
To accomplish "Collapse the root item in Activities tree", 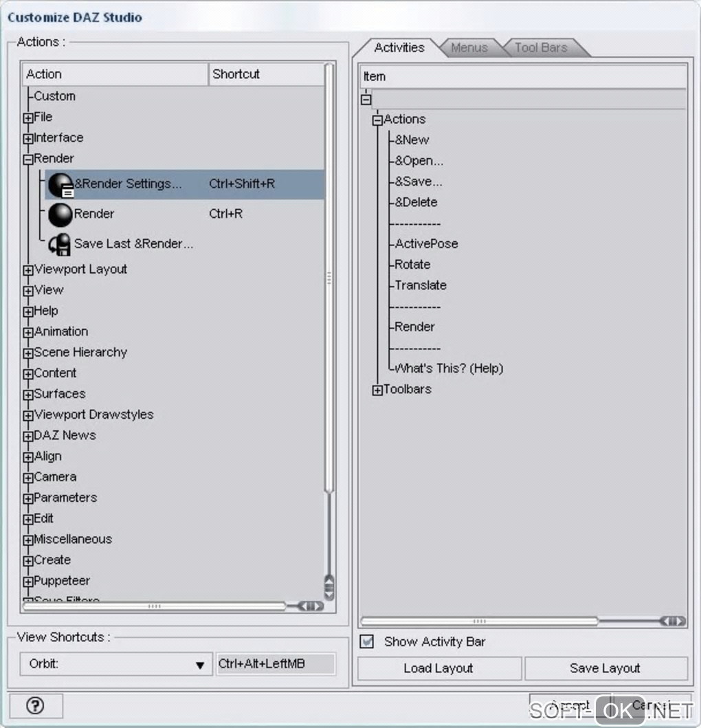I will [x=366, y=100].
